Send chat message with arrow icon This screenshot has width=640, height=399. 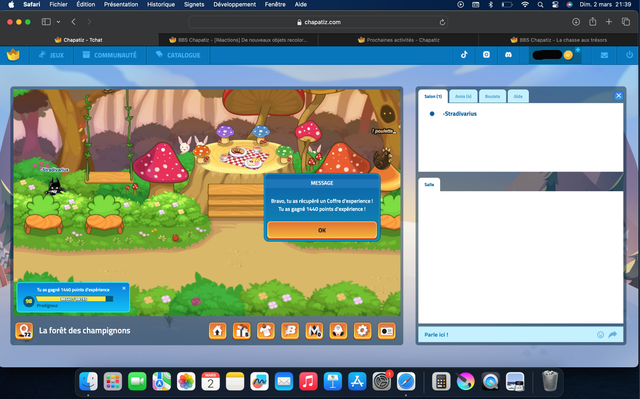click(613, 335)
